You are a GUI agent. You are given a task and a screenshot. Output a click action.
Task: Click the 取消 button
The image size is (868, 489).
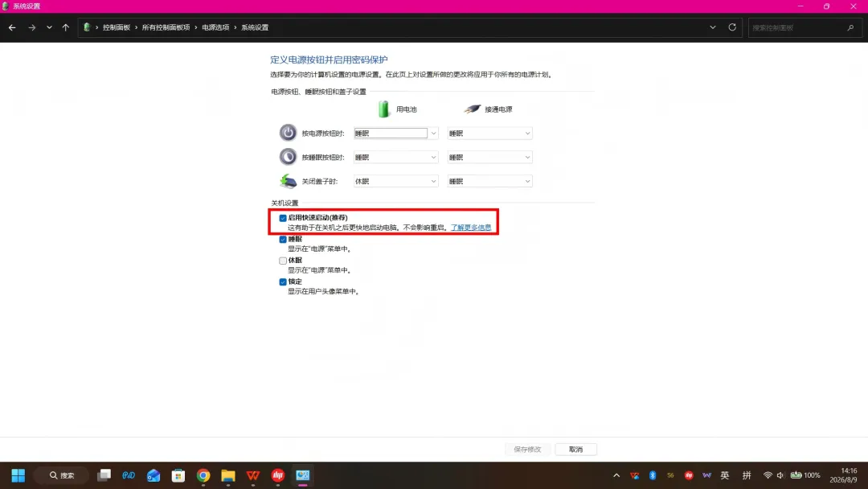pos(575,449)
